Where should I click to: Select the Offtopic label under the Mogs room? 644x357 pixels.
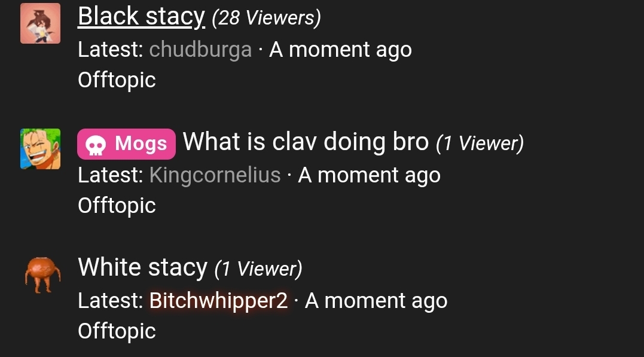[116, 205]
